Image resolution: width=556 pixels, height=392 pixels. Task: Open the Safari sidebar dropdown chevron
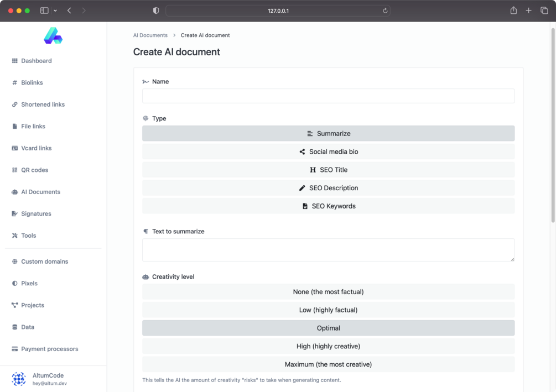[x=55, y=11]
